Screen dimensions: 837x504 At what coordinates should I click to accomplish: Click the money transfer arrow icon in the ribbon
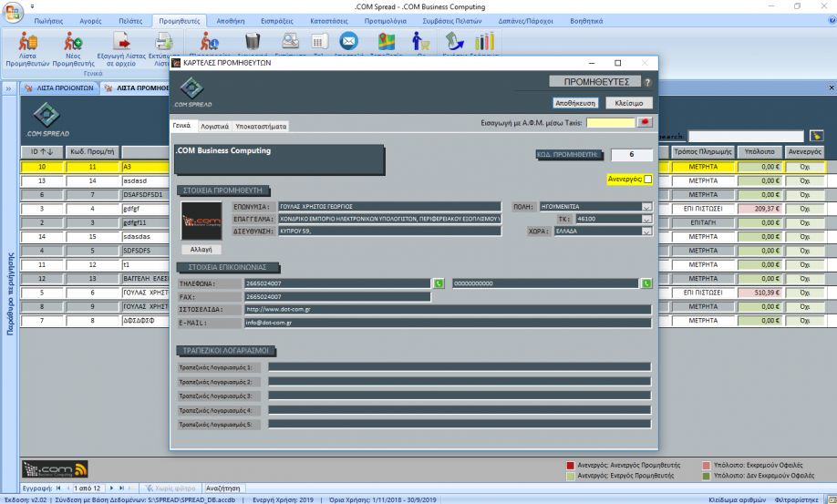click(x=454, y=42)
